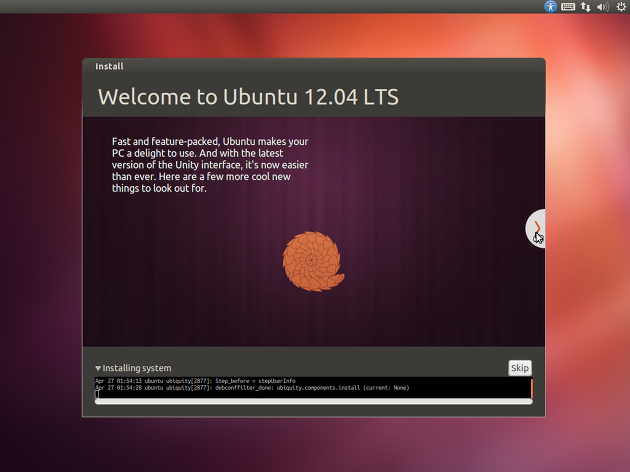Click the 'Fast and feature-packed' paragraph
This screenshot has height=472, width=630.
210,165
